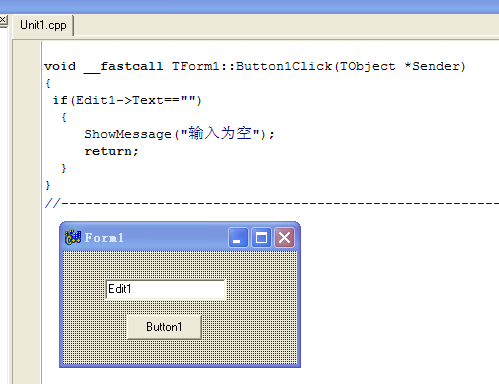499x384 pixels.
Task: Place cursor on the return statement
Action: [111, 151]
